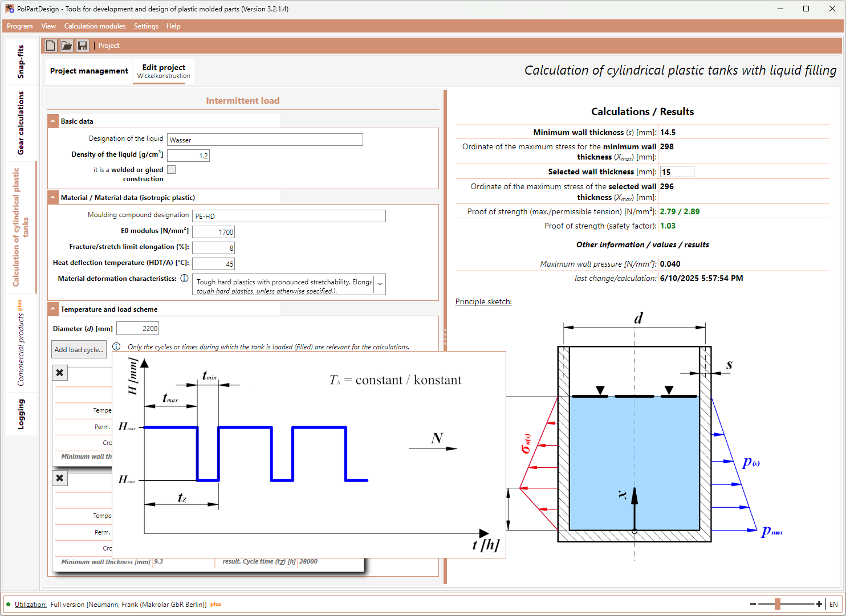846x616 pixels.
Task: Open the View menu
Action: 48,26
